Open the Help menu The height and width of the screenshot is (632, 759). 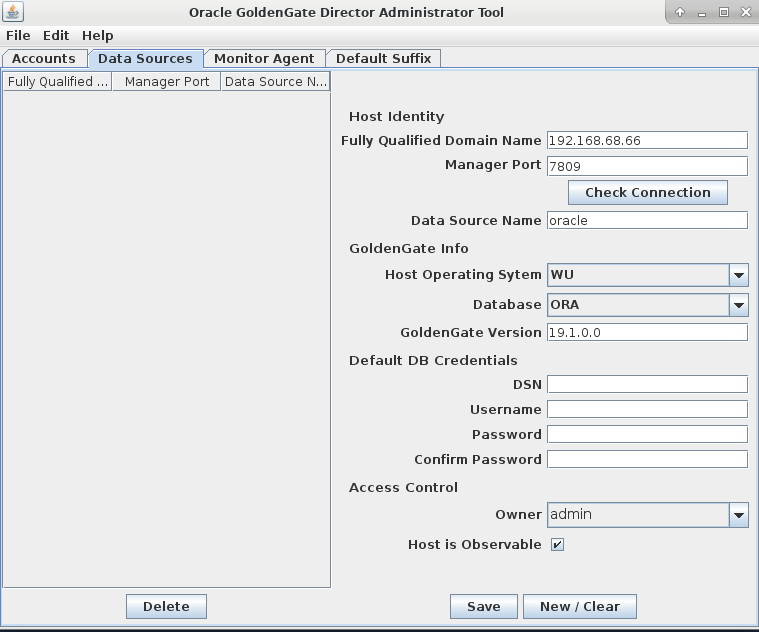pyautogui.click(x=97, y=35)
